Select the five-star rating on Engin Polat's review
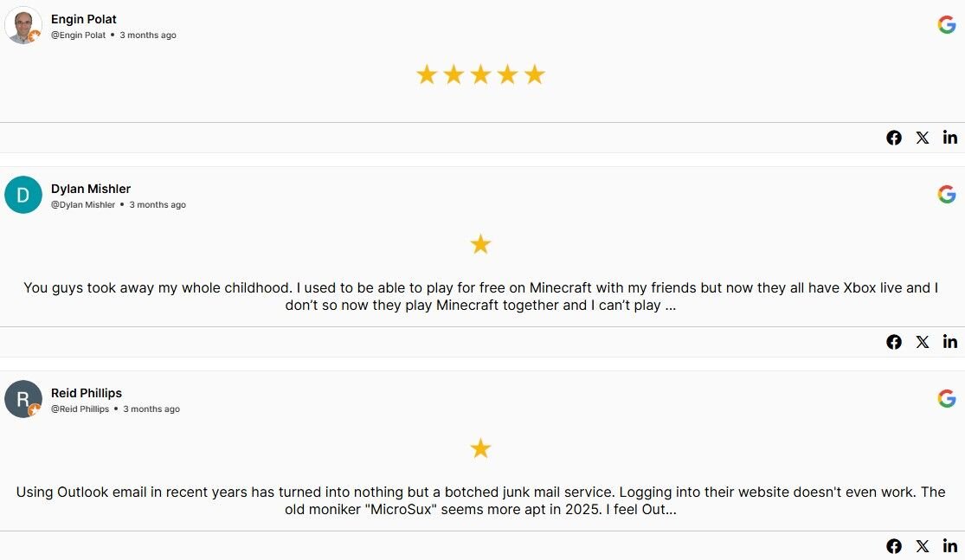 pos(480,74)
